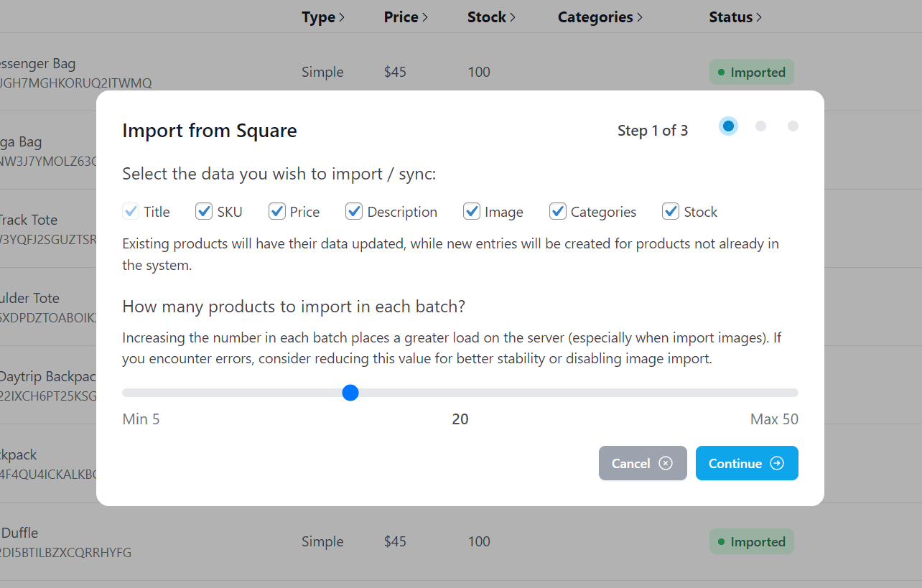Click the third step indicator dot
Screen dimensions: 922x588
click(x=793, y=126)
